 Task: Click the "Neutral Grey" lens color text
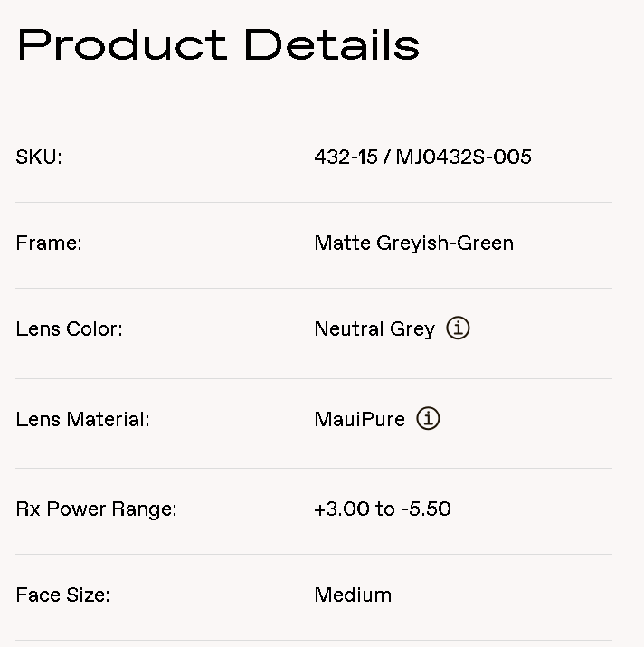coord(374,328)
